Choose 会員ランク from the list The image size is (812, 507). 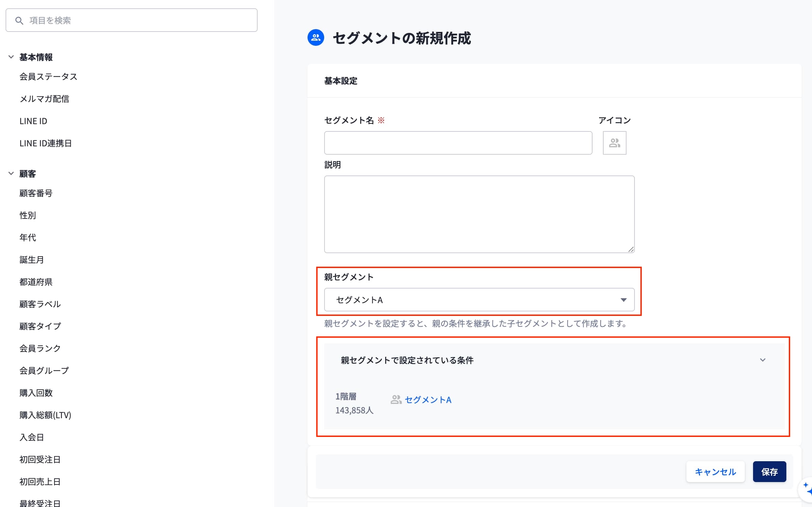tap(40, 349)
